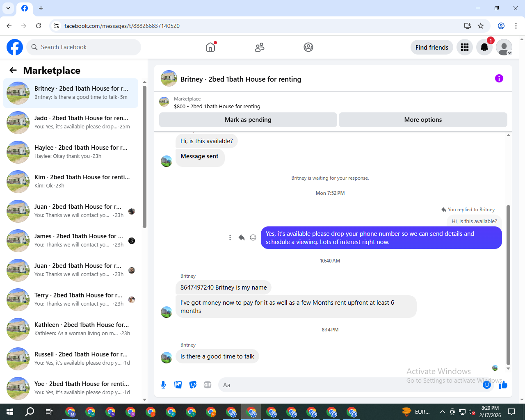The height and width of the screenshot is (420, 525).
Task: Open the Groups icon in top navigation
Action: 308,47
